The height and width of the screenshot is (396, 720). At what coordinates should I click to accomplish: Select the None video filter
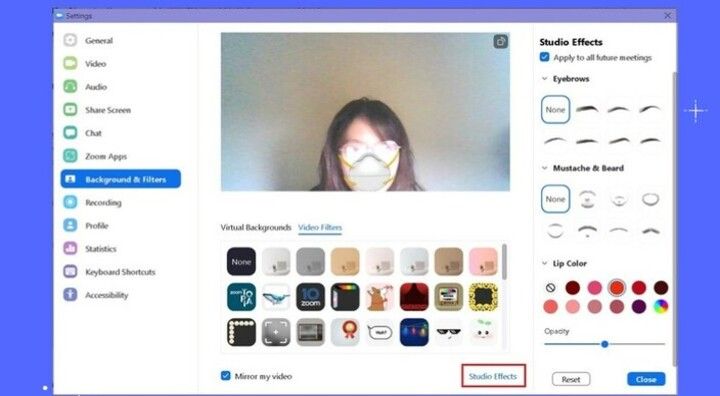[241, 261]
